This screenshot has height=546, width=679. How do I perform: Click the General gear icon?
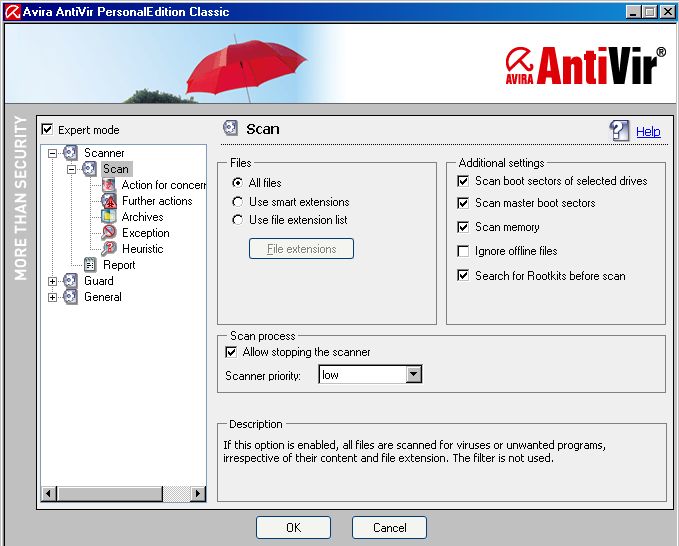[71, 297]
